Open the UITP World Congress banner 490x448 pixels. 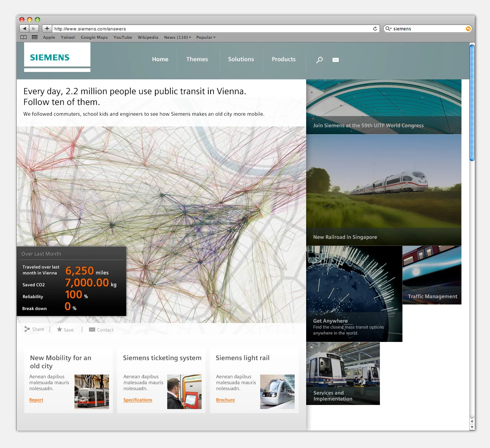tap(384, 107)
